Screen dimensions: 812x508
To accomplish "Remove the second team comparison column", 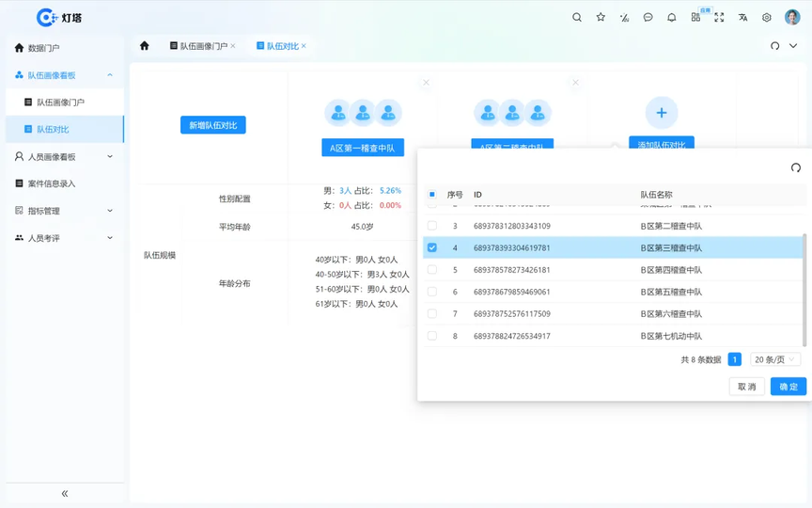I will click(575, 83).
